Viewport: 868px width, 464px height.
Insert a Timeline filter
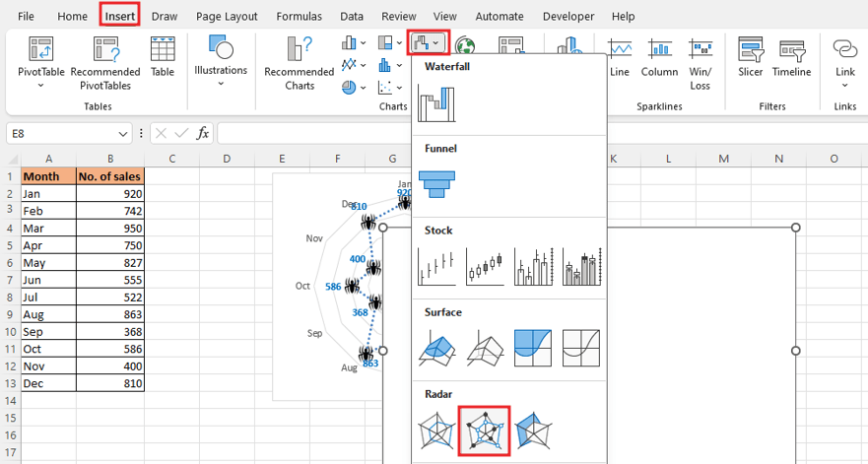[x=791, y=57]
